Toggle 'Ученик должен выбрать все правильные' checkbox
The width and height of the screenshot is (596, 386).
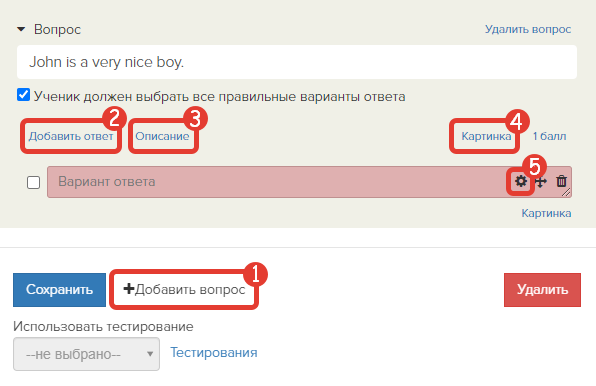click(x=24, y=95)
